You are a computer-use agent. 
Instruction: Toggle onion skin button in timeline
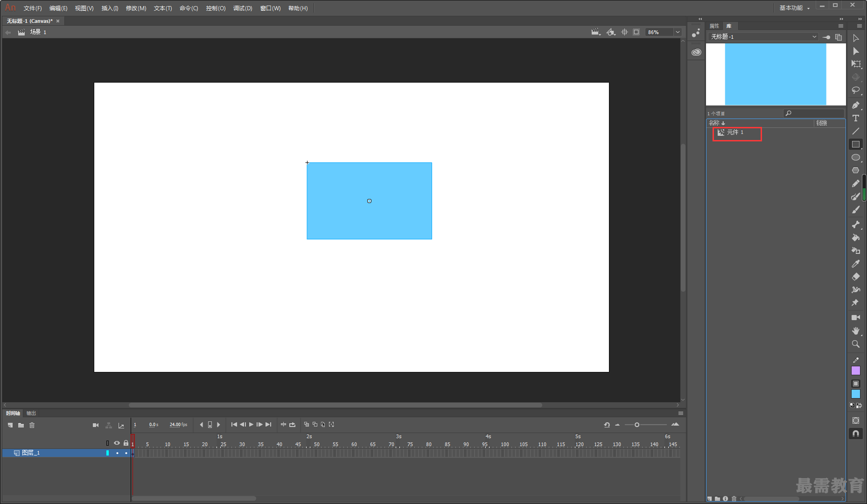307,425
